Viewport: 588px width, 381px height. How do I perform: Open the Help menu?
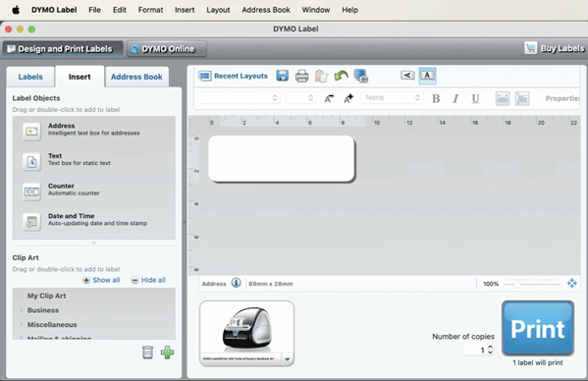tap(349, 10)
